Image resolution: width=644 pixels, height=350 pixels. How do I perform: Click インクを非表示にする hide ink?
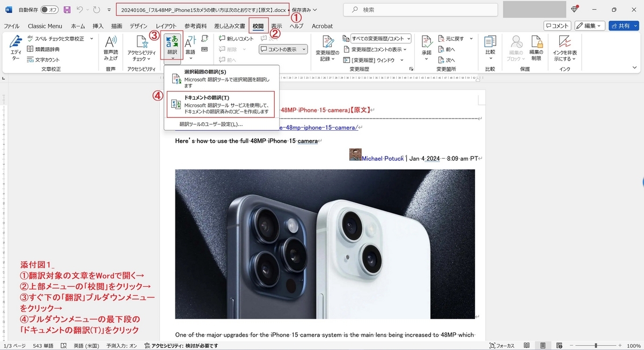coord(565,48)
